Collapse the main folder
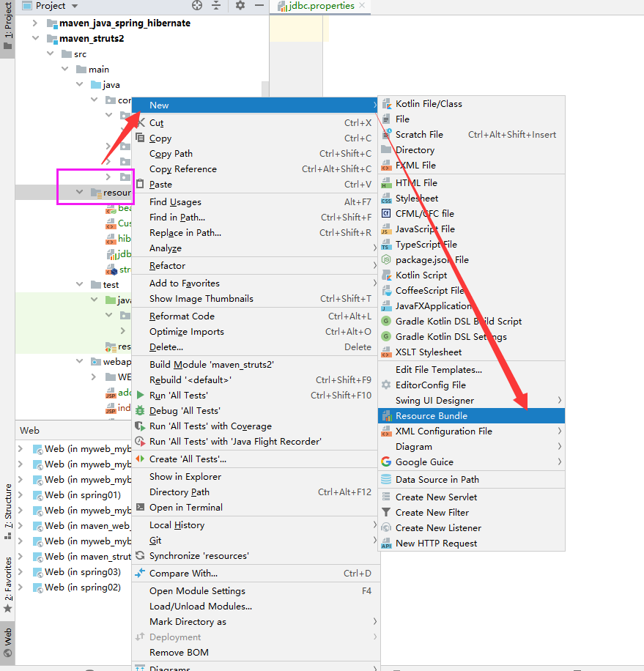The width and height of the screenshot is (644, 671). tap(65, 70)
